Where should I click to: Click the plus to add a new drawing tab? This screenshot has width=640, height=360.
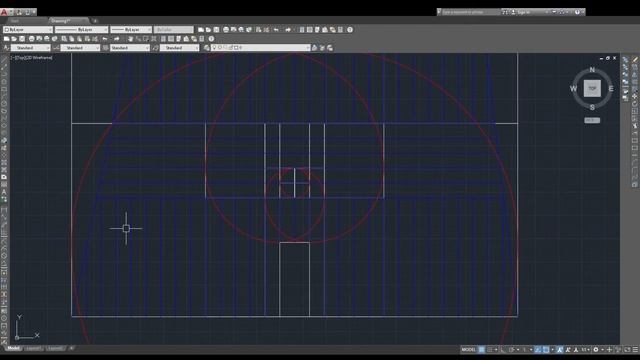[x=95, y=21]
